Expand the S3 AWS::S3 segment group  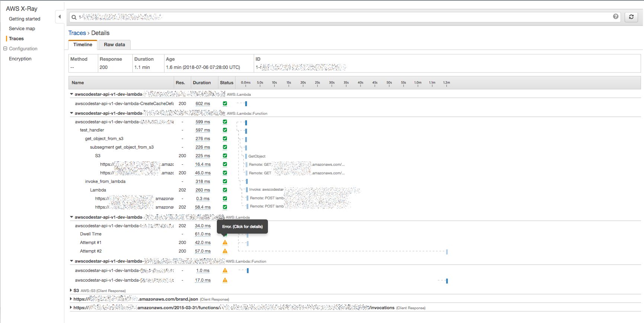pyautogui.click(x=71, y=291)
